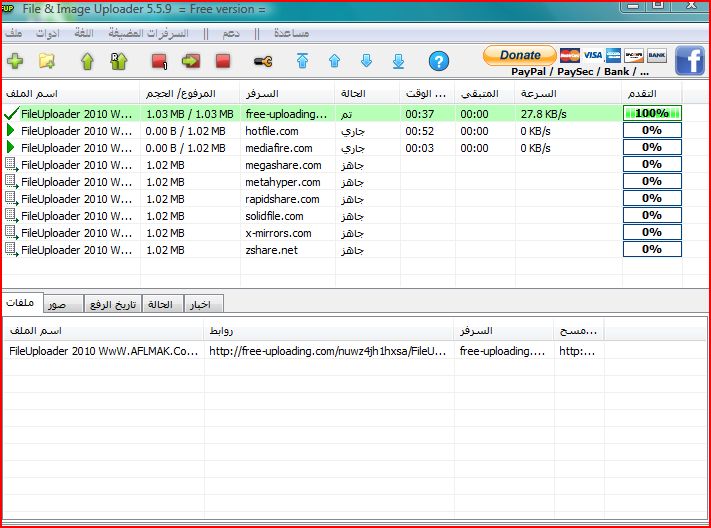Switch to the تاريخ الرفع tab
The height and width of the screenshot is (528, 711).
tap(113, 304)
